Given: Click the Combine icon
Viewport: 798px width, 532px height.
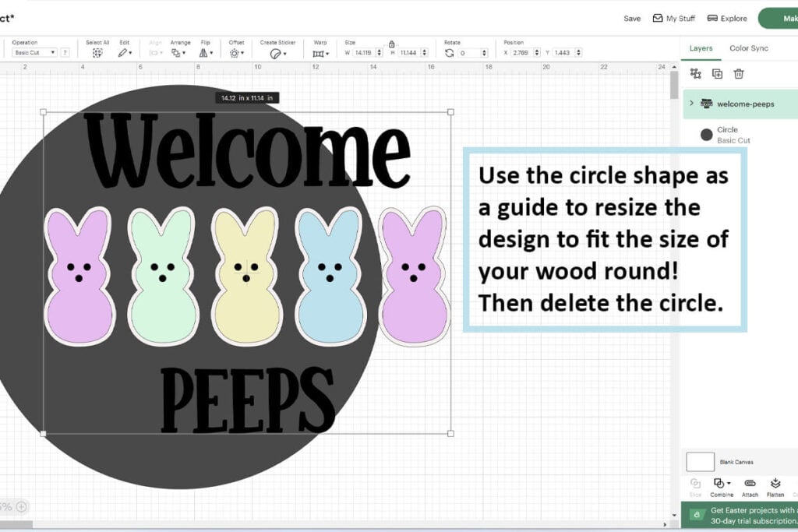Looking at the screenshot, I should pyautogui.click(x=719, y=483).
